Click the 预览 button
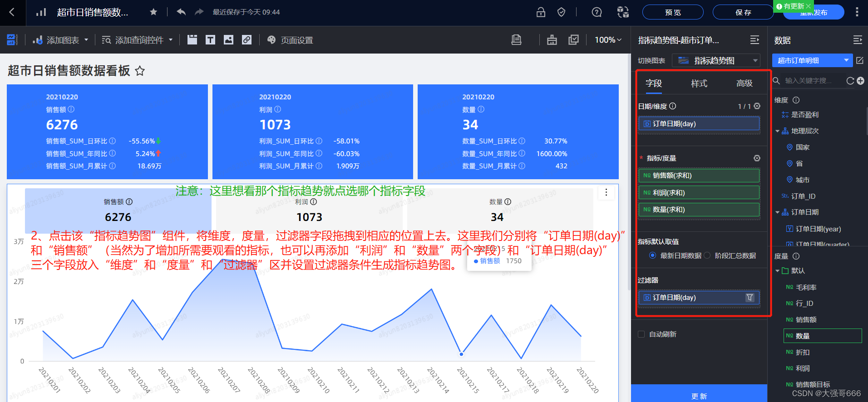Image resolution: width=868 pixels, height=402 pixels. (x=673, y=12)
